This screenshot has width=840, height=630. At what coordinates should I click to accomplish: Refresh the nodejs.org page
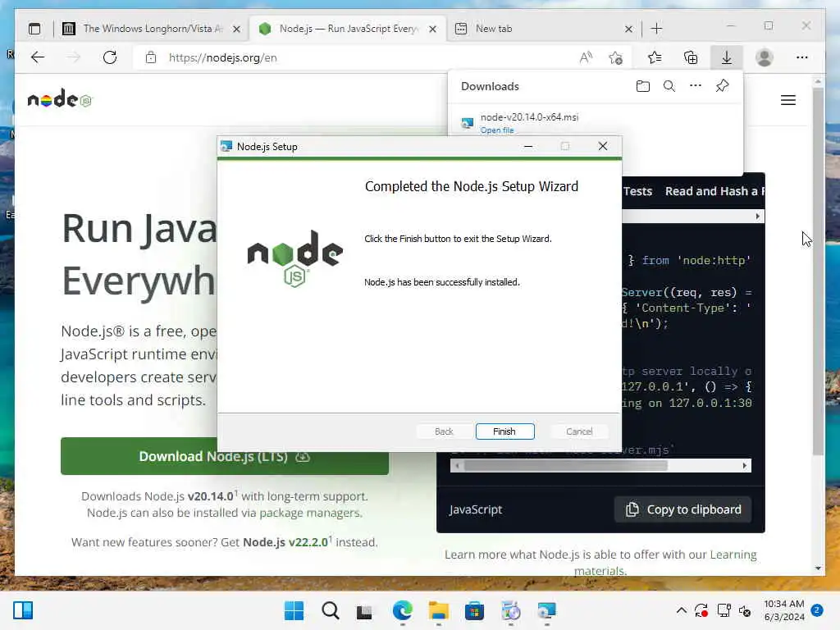[x=110, y=57]
